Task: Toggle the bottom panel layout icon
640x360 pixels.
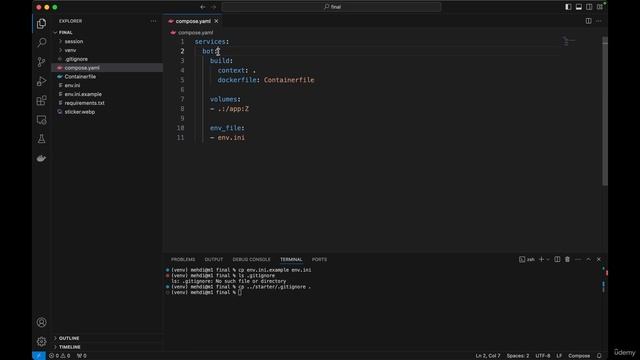Action: click(x=579, y=7)
